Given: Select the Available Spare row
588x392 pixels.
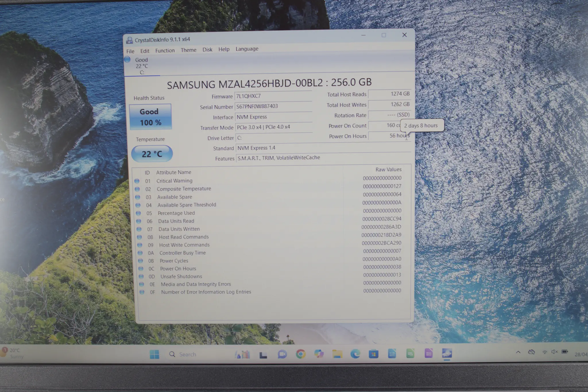Looking at the screenshot, I should (268, 196).
